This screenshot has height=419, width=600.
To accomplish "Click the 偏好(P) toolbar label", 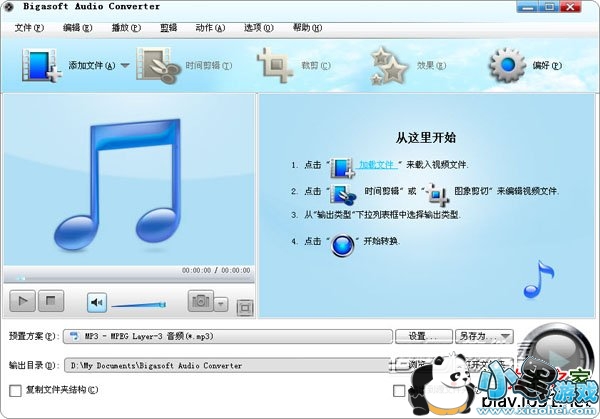I will pos(547,65).
